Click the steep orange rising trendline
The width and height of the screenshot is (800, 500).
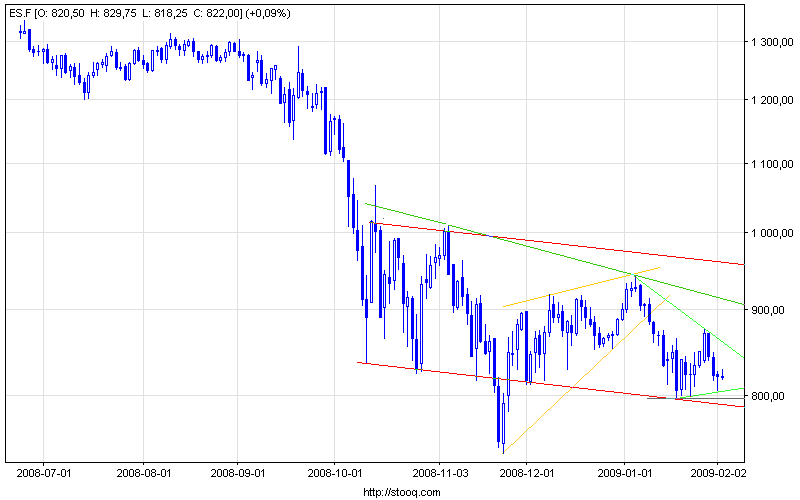pos(587,373)
